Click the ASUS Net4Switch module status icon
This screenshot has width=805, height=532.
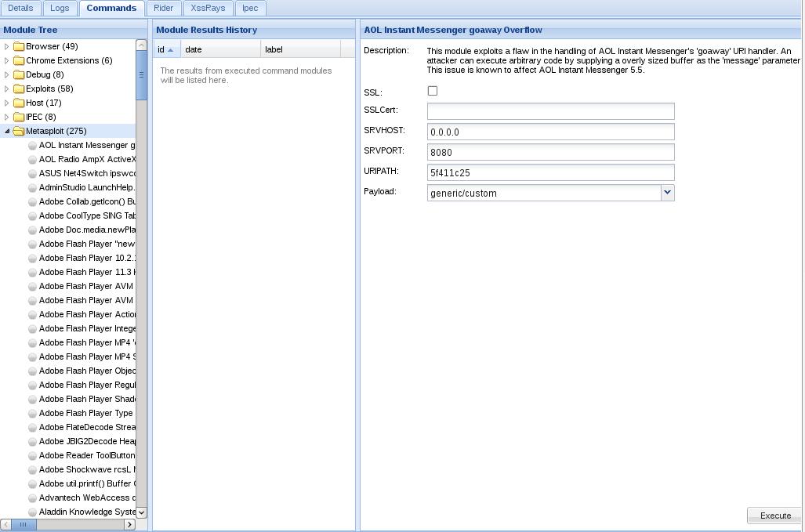(x=32, y=174)
